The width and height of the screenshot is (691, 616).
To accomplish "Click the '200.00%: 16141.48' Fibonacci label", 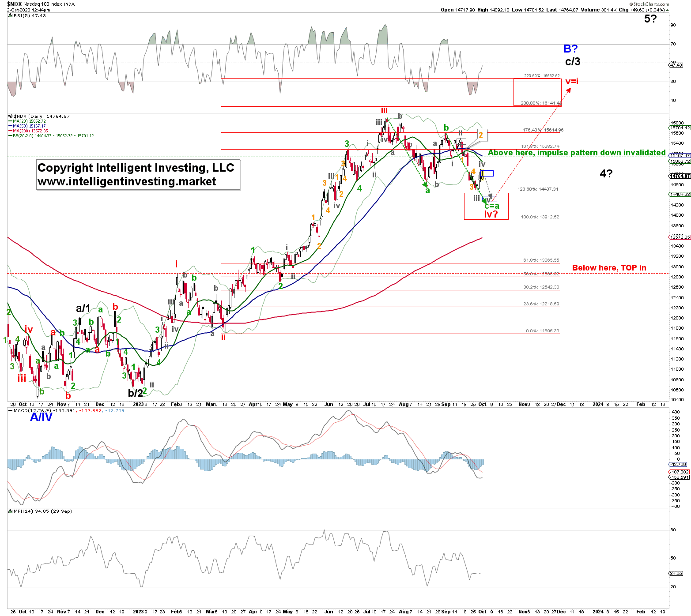I will 541,103.
